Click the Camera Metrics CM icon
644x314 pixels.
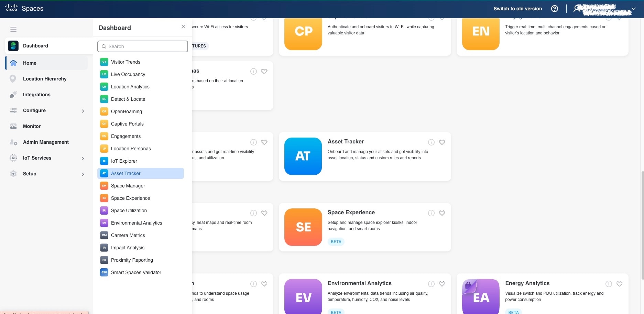coord(104,235)
